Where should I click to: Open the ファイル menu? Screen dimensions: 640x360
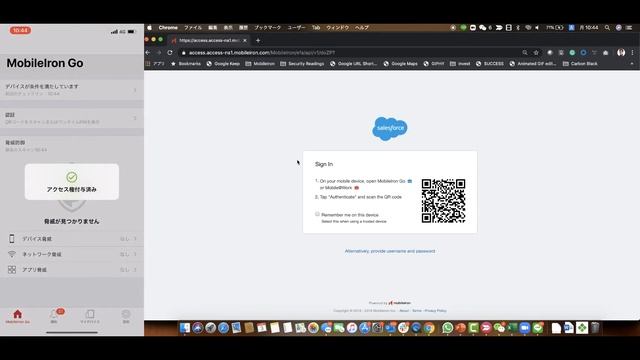(193, 28)
